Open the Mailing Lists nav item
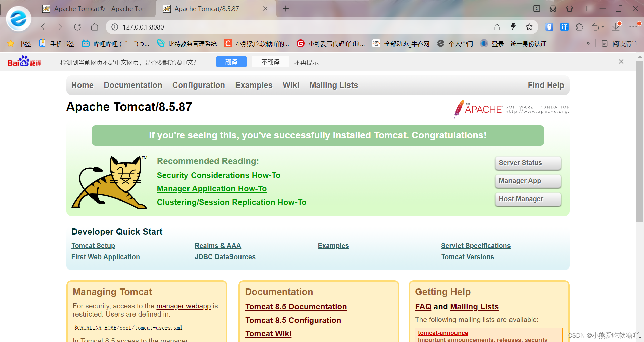Image resolution: width=644 pixels, height=342 pixels. [334, 85]
